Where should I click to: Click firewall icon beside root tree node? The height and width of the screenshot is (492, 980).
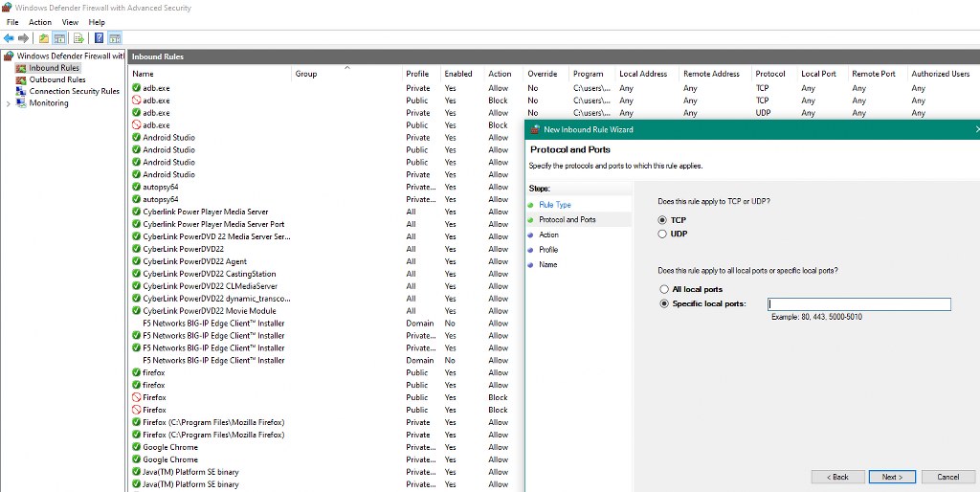pyautogui.click(x=10, y=56)
